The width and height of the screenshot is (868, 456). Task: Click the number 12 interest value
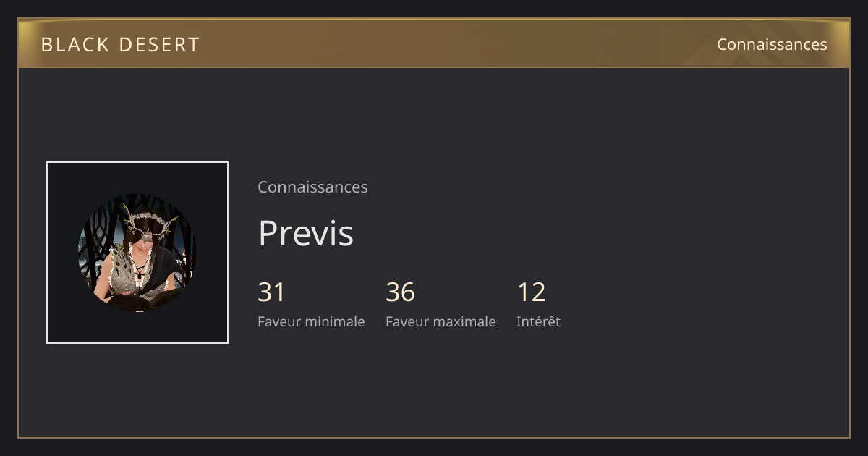pyautogui.click(x=531, y=292)
